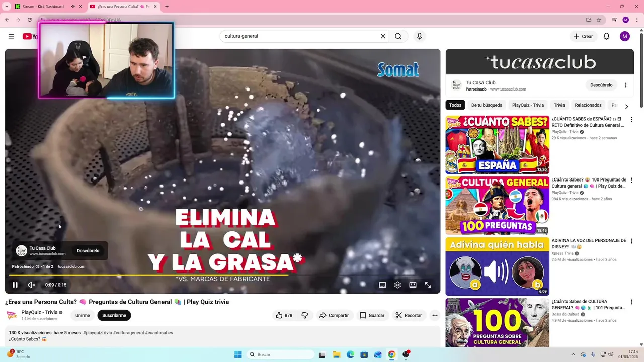Click Descúbrelo on Tu Casa Club card
The image size is (644, 362).
pyautogui.click(x=601, y=85)
